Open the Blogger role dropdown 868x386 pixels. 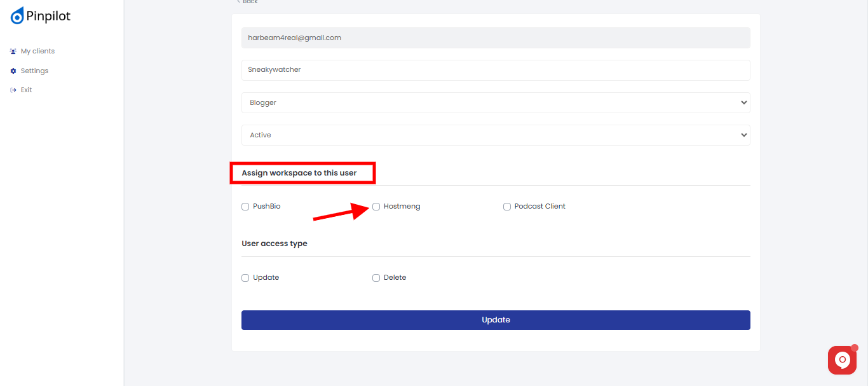(496, 102)
